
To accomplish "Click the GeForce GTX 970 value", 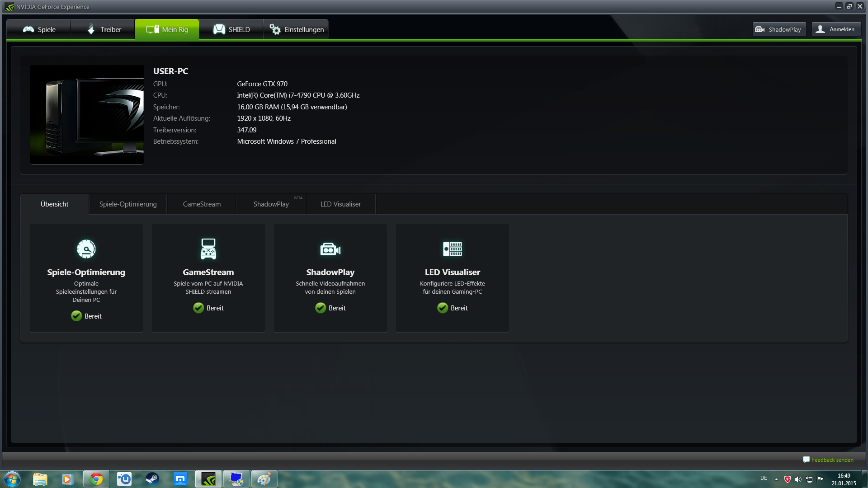I will click(262, 84).
